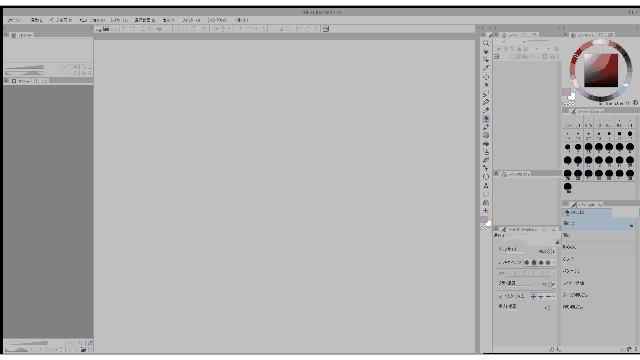Click the lock icon in Tool Property panel

pos(557,242)
